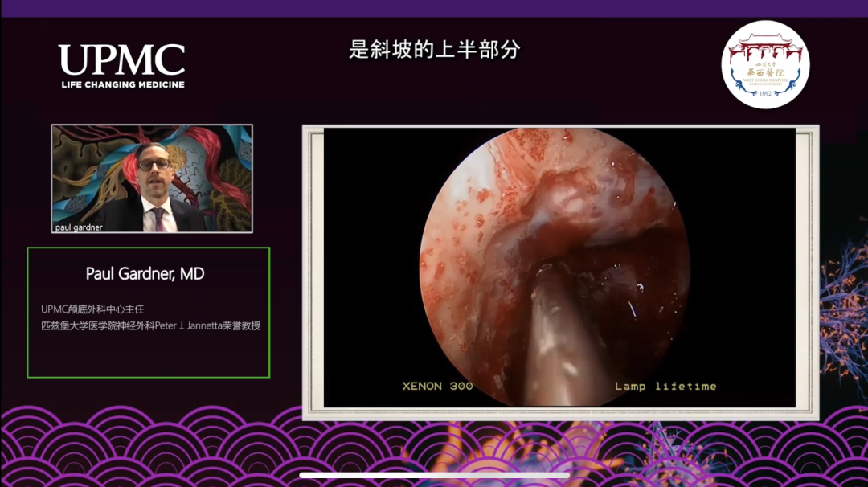Open the paul gardner webcam thumbnail
Image resolution: width=868 pixels, height=487 pixels.
152,178
